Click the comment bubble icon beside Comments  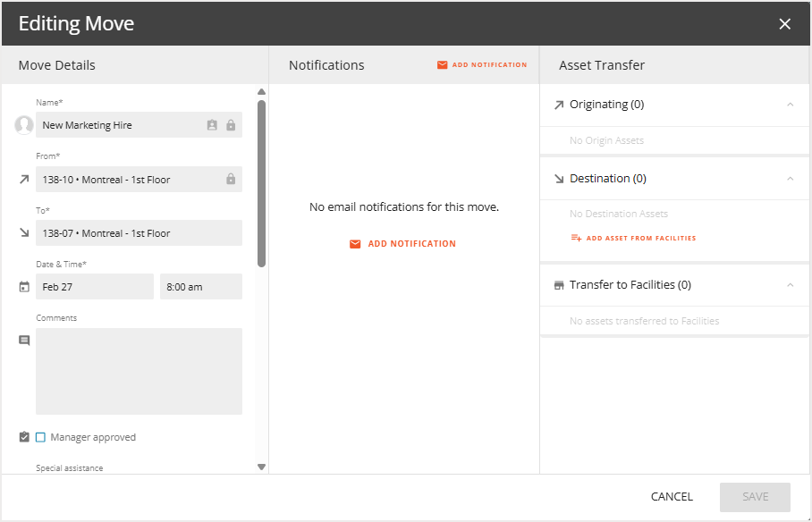tap(24, 341)
